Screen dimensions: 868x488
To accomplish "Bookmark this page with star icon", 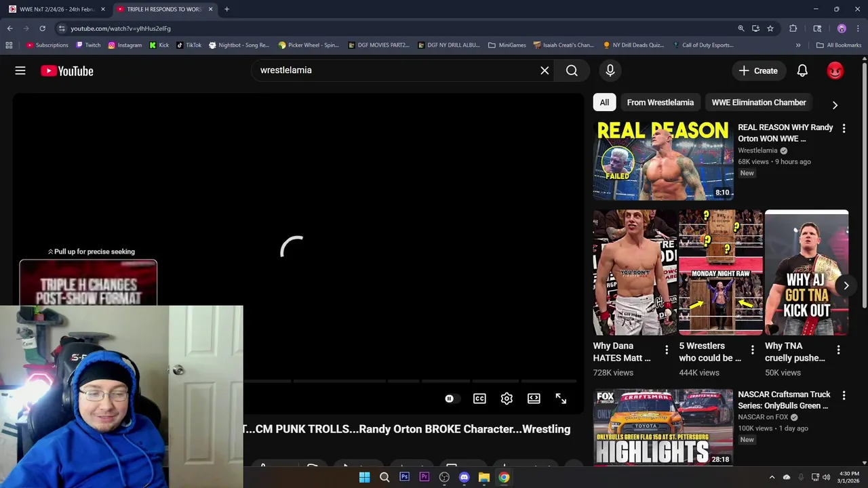I will tap(770, 28).
